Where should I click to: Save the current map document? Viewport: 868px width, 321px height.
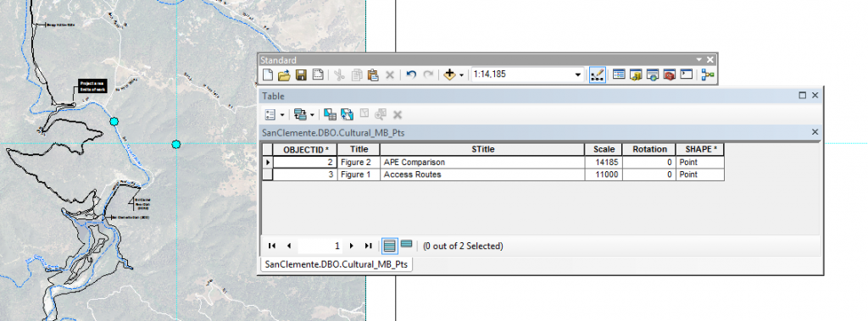[x=301, y=75]
